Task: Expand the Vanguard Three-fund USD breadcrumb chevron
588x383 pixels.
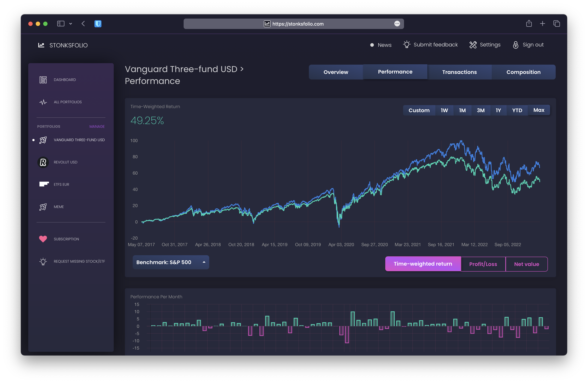Action: [242, 69]
